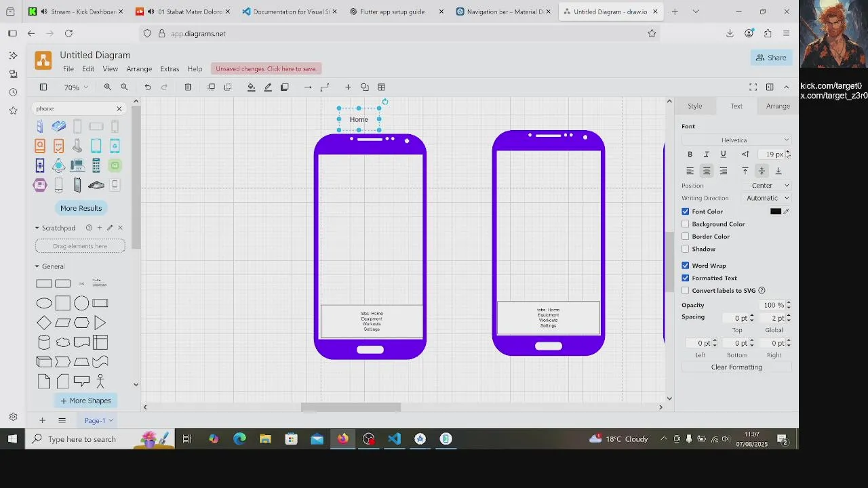Open the fill color bucket tool
The height and width of the screenshot is (488, 868).
252,87
